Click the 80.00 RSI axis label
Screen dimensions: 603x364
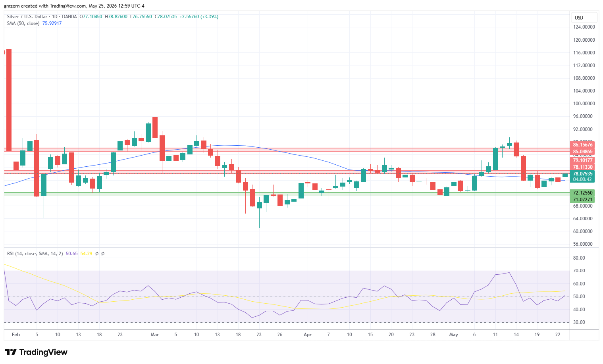[x=579, y=258]
